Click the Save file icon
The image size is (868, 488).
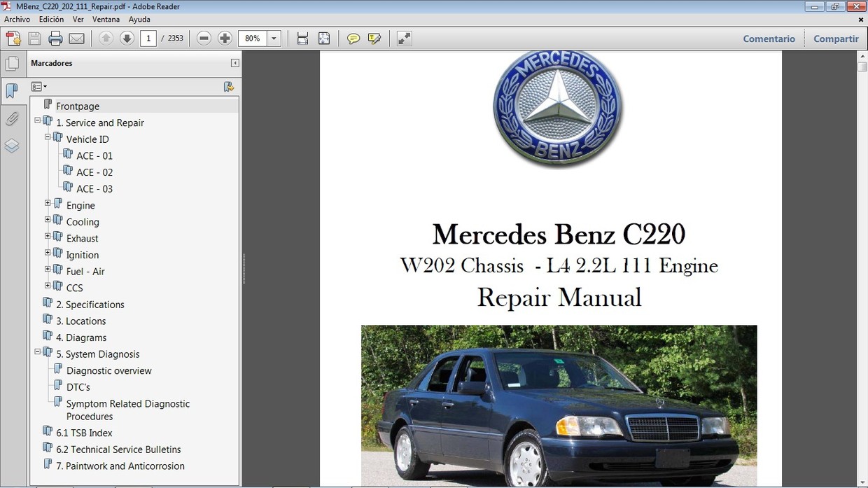34,39
